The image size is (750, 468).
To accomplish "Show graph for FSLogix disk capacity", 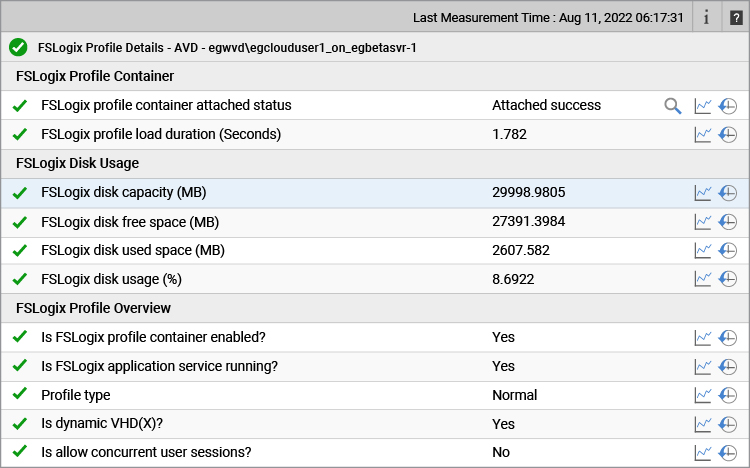I will [x=703, y=193].
